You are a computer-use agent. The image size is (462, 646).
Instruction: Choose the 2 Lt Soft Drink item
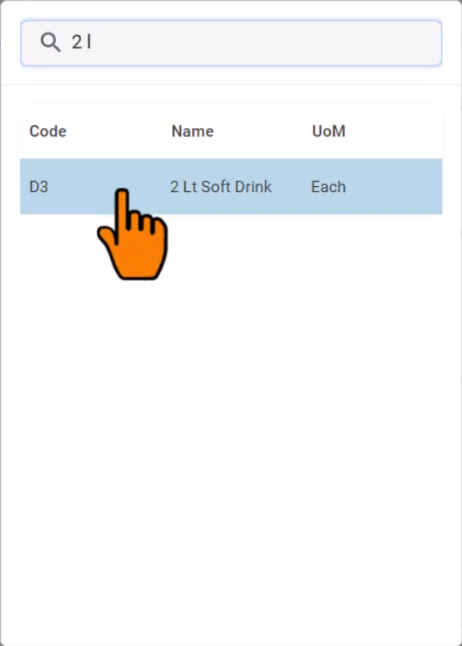point(221,187)
